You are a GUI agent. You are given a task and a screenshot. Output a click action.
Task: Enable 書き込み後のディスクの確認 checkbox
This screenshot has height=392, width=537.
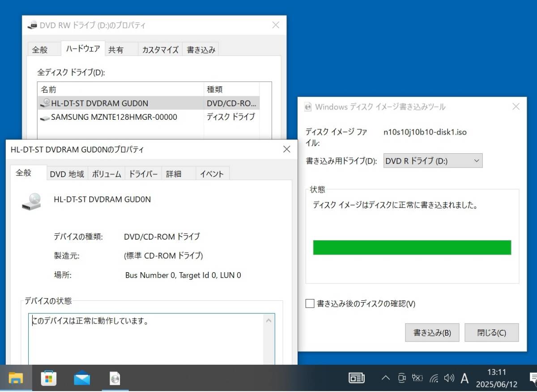pyautogui.click(x=310, y=303)
